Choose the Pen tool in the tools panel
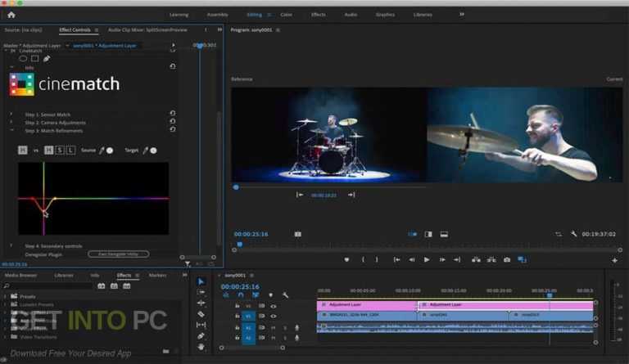The image size is (629, 364). pyautogui.click(x=201, y=335)
